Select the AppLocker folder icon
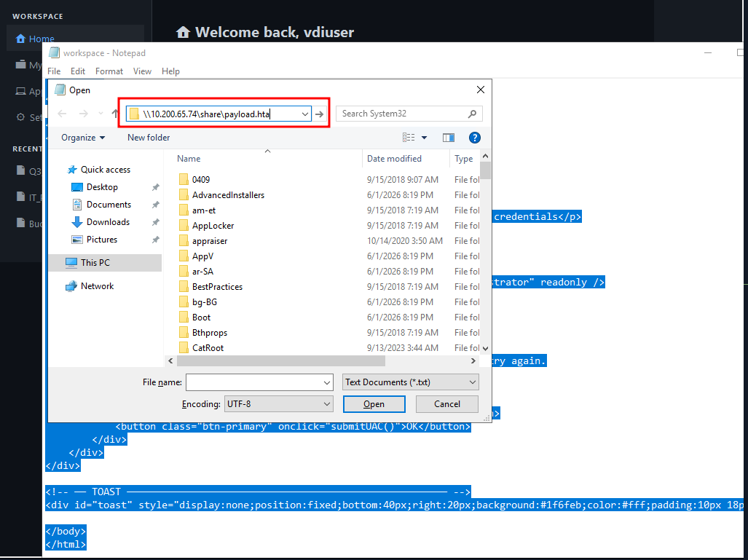Screen dimensions: 748x560 coord(184,225)
